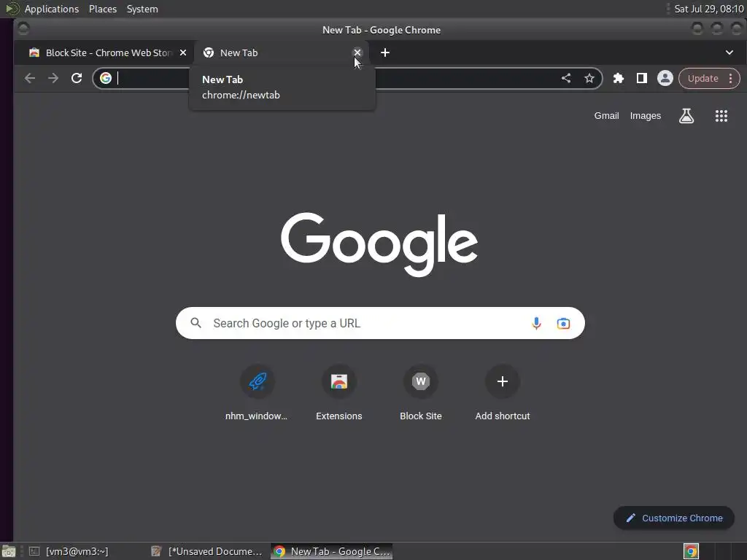Open the nhm_window shortcut tile
The image size is (747, 560).
pyautogui.click(x=258, y=393)
